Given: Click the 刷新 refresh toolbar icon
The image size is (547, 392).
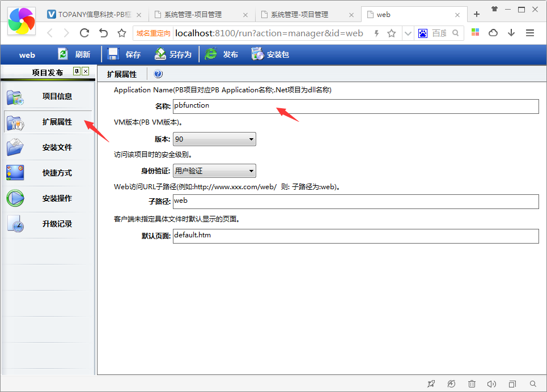Looking at the screenshot, I should point(63,54).
